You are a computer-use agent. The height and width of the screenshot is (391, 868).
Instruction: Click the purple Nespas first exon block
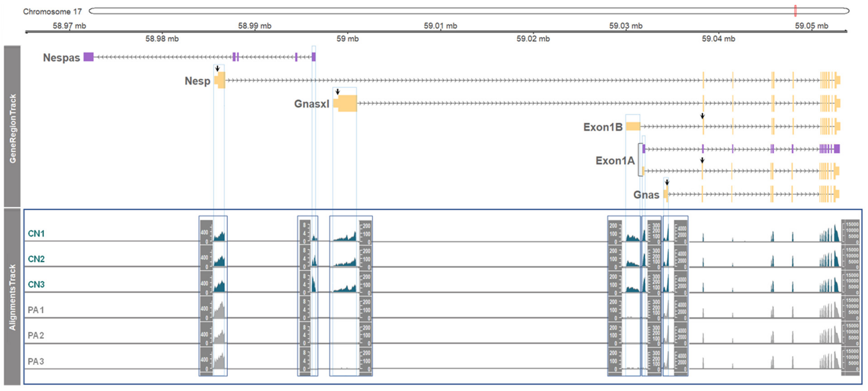88,57
